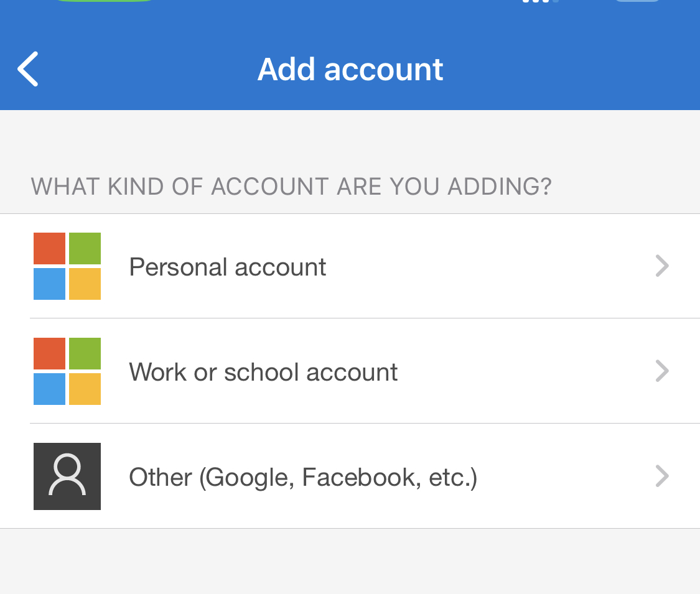The height and width of the screenshot is (594, 700).
Task: Tap the red square in Personal account logo
Action: [50, 249]
